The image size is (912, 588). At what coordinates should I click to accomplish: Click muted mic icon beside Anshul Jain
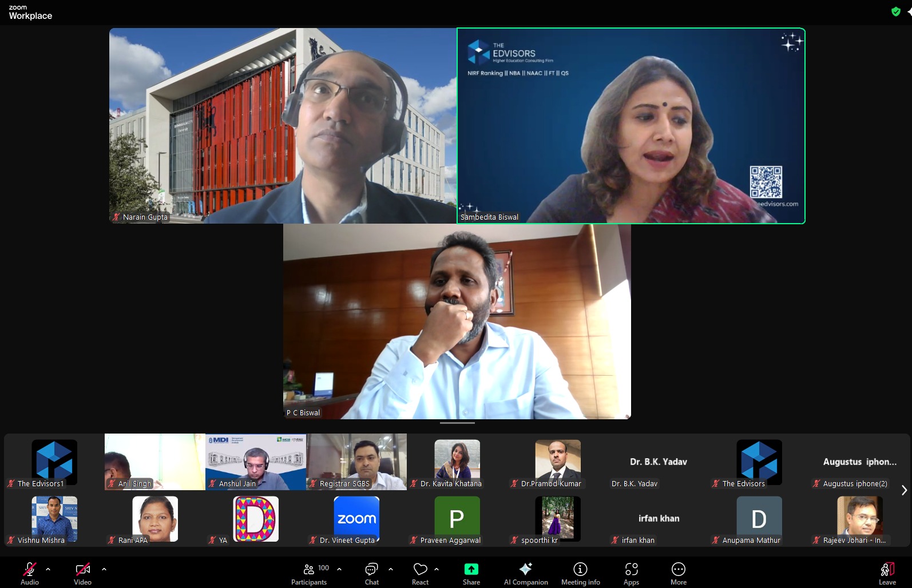[212, 483]
